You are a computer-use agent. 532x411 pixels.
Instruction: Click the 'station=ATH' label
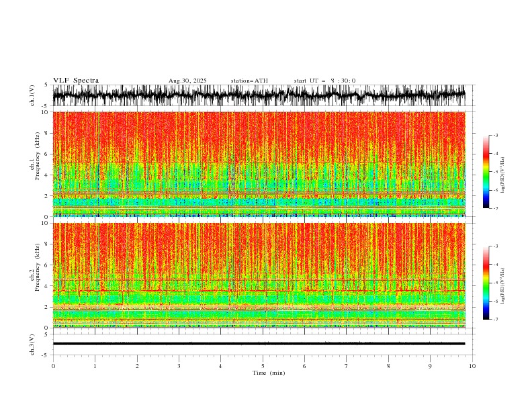tap(249, 81)
